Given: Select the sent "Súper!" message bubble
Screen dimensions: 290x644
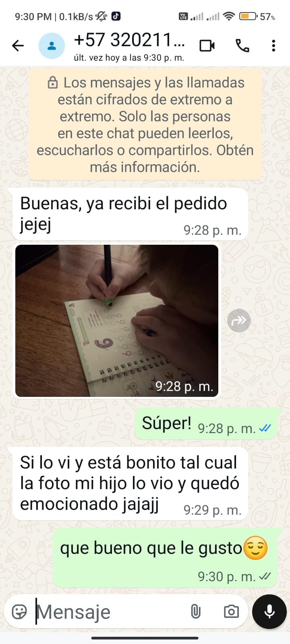Looking at the screenshot, I should coord(206,424).
